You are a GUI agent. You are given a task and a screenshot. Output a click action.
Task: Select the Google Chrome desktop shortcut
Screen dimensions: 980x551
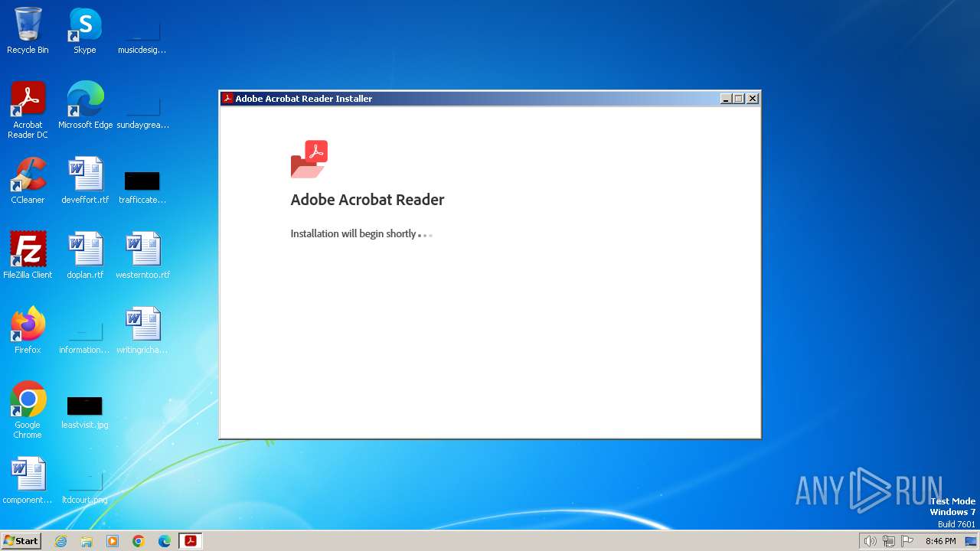[28, 410]
